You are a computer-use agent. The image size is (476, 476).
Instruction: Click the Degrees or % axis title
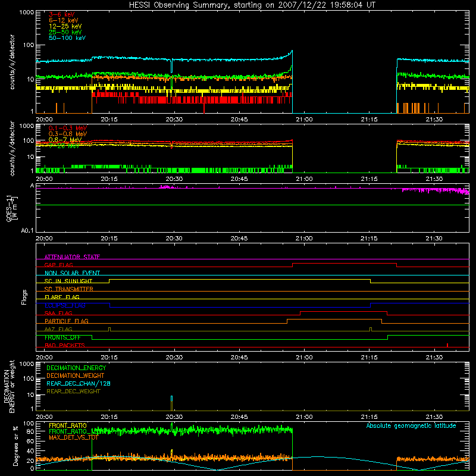coord(15,446)
